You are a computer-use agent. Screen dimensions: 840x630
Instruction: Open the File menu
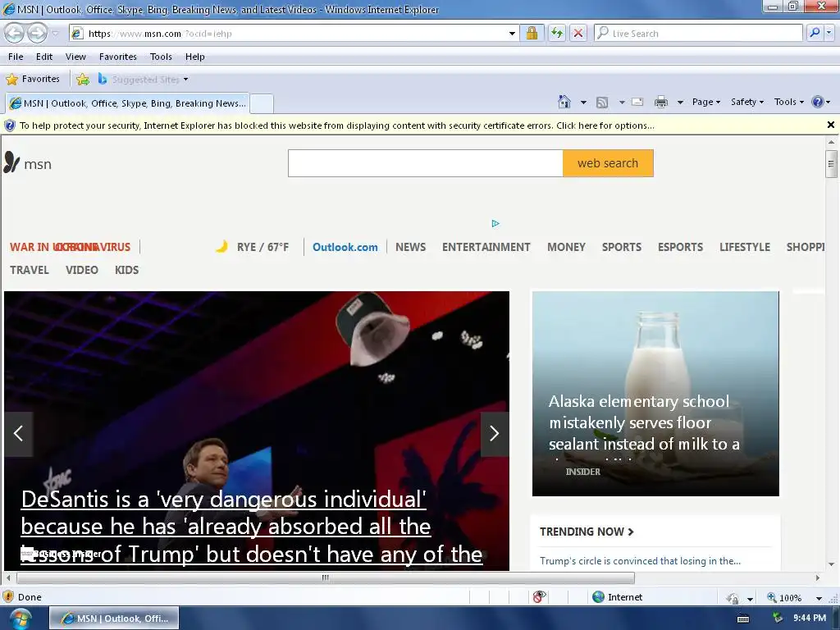click(16, 57)
